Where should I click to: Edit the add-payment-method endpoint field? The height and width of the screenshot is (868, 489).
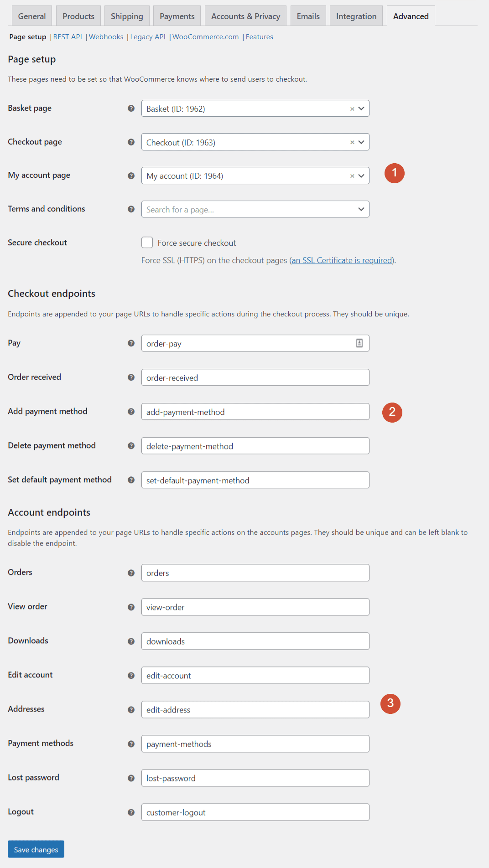pyautogui.click(x=255, y=412)
